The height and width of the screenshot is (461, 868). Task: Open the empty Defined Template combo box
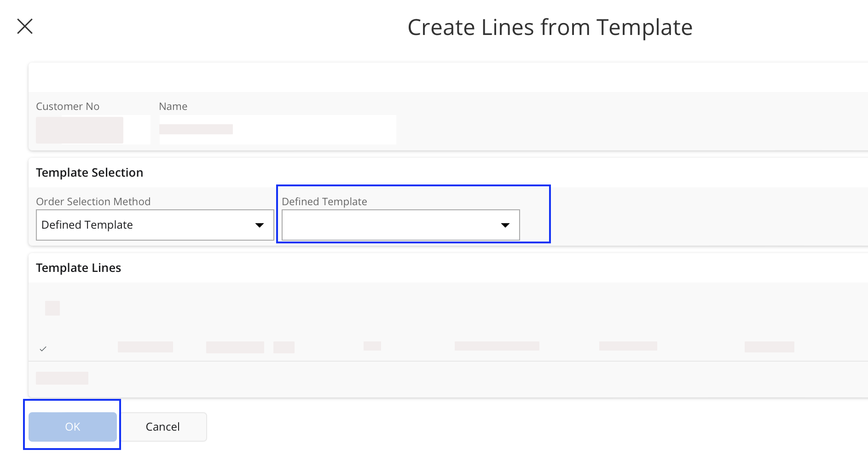(391, 225)
